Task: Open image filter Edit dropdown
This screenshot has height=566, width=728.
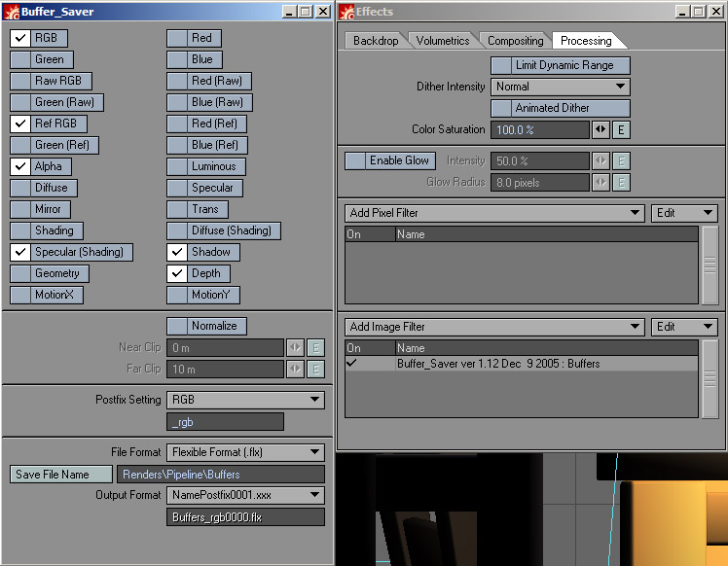Action: (684, 327)
